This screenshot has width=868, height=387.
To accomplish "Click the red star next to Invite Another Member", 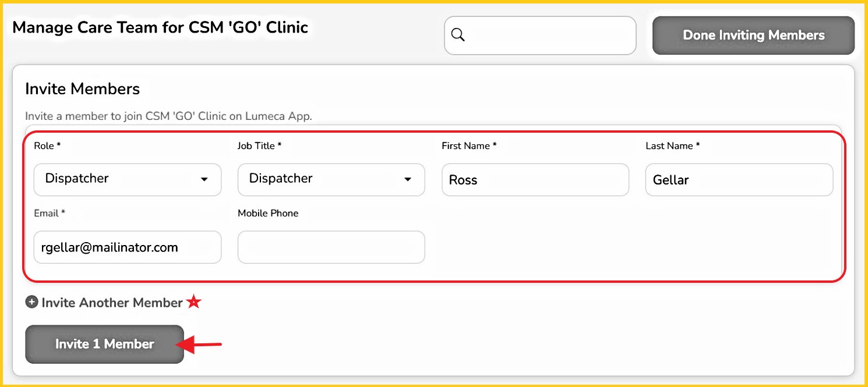I will point(193,302).
